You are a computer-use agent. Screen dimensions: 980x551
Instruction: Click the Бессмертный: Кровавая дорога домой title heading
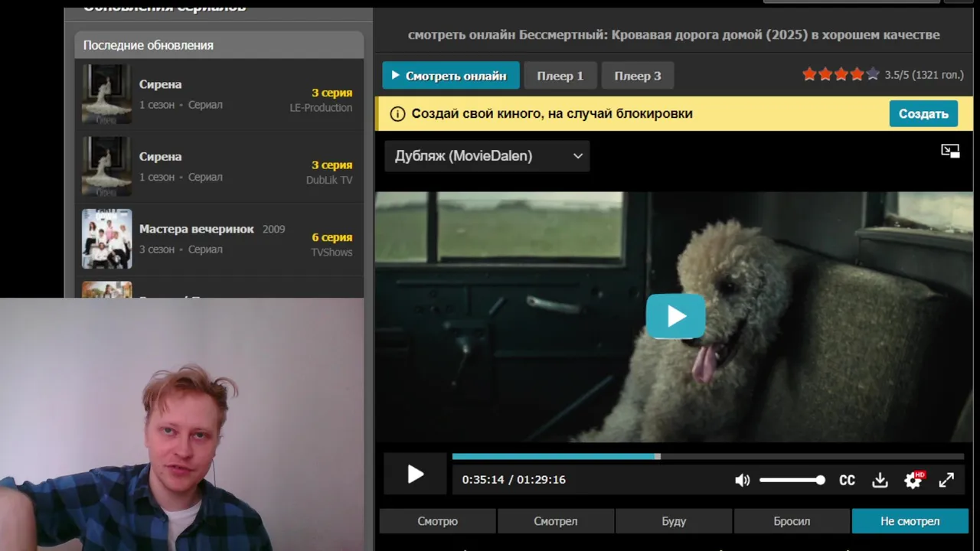coord(674,34)
